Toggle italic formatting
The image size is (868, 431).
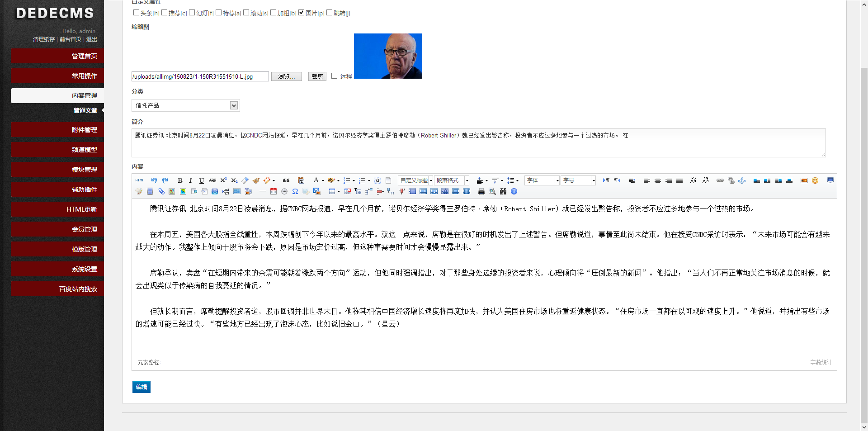pos(190,180)
